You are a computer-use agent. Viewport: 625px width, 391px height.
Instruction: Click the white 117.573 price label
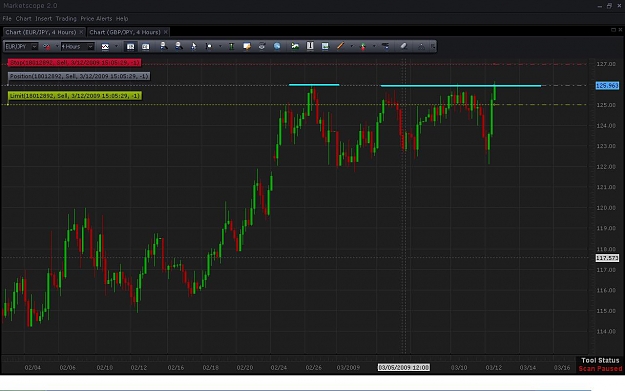tap(607, 258)
